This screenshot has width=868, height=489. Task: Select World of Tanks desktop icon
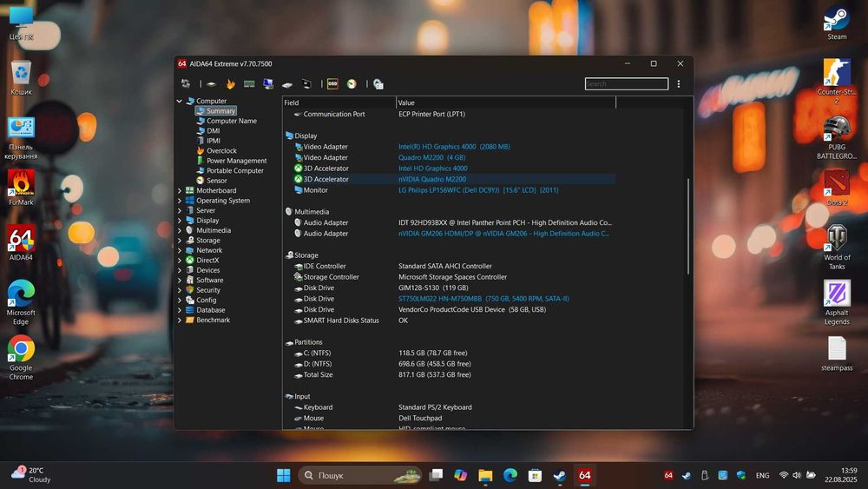[837, 247]
